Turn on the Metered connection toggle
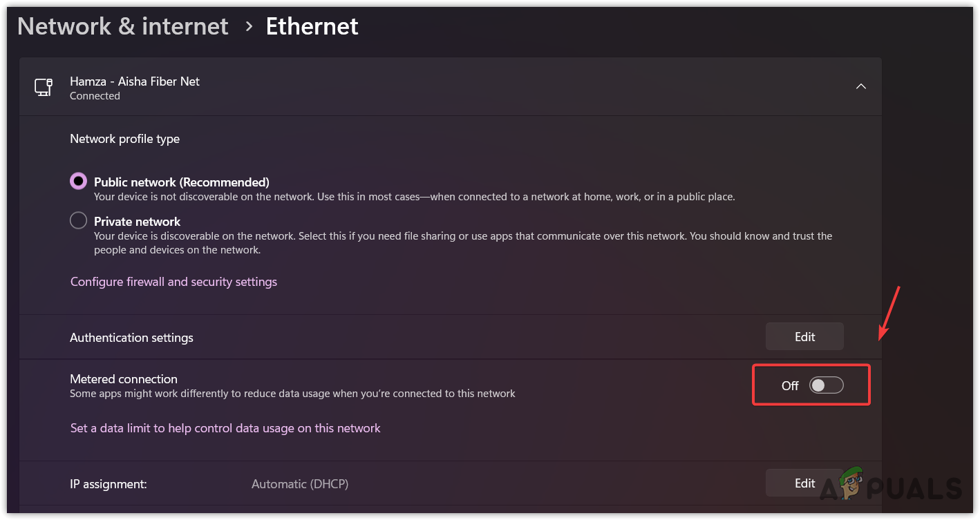Screen dimensions: 980x520 click(x=826, y=385)
